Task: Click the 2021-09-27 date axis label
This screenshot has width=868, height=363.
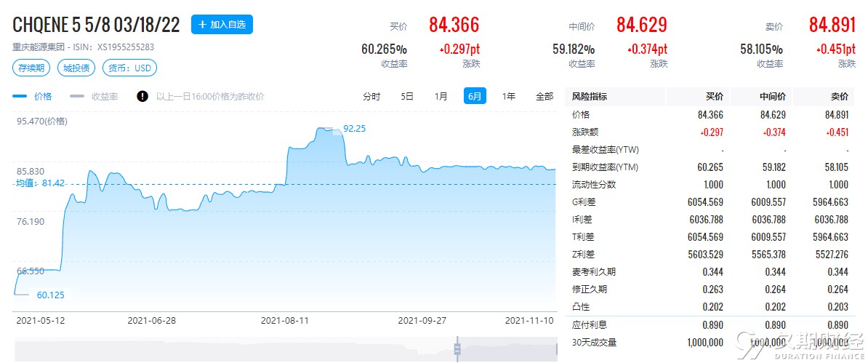Action: pos(422,320)
